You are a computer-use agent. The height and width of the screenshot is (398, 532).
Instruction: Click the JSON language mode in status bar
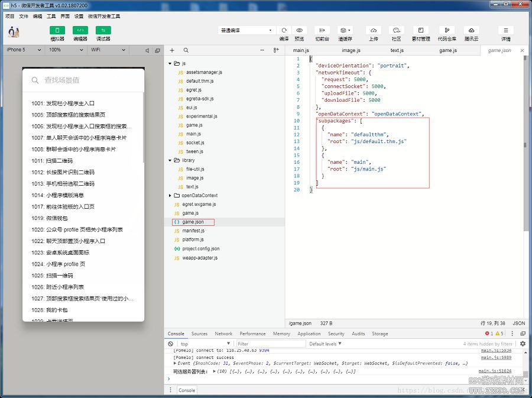519,323
